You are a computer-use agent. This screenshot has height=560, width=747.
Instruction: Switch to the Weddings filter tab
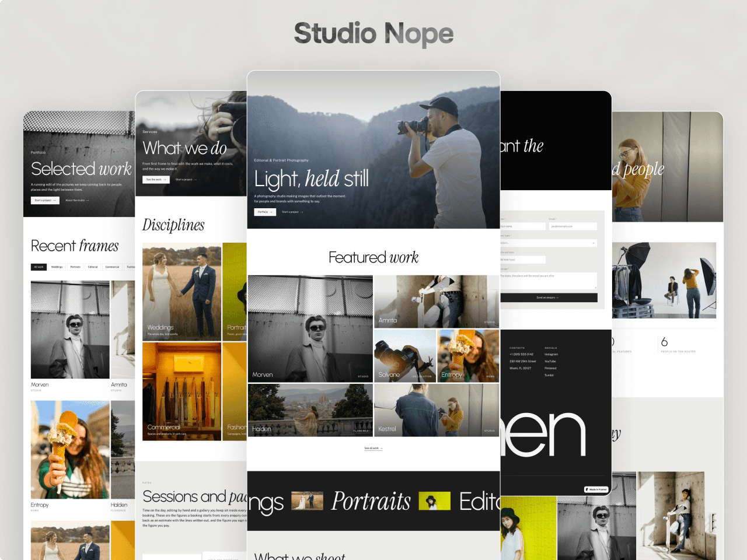pos(57,267)
